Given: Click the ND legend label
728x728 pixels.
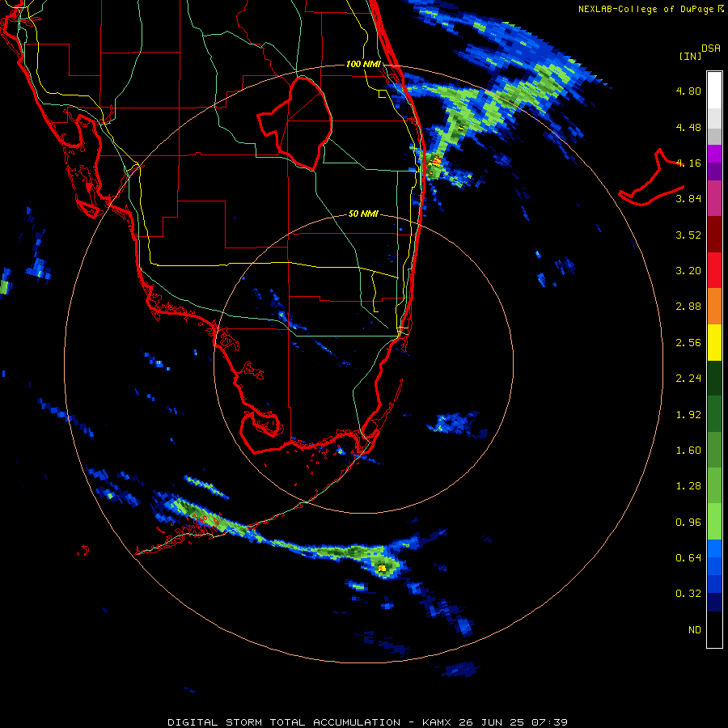Looking at the screenshot, I should (x=695, y=629).
